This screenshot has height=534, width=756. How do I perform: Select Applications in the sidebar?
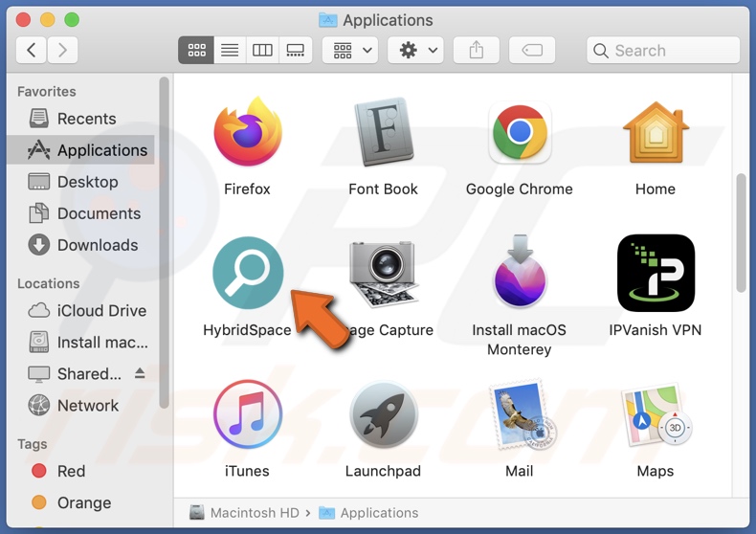pos(81,150)
